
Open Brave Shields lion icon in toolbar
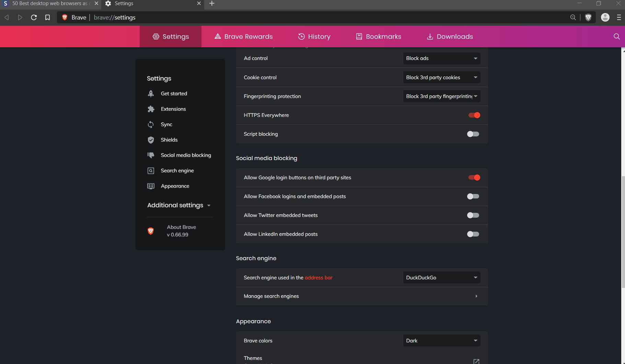coord(588,17)
